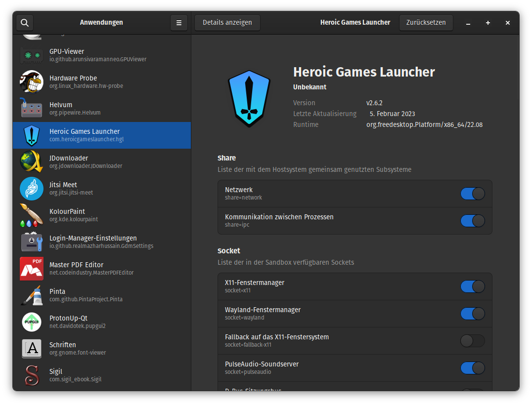Click the runtime org.freedesktop.Platform value
This screenshot has width=532, height=405.
(424, 125)
